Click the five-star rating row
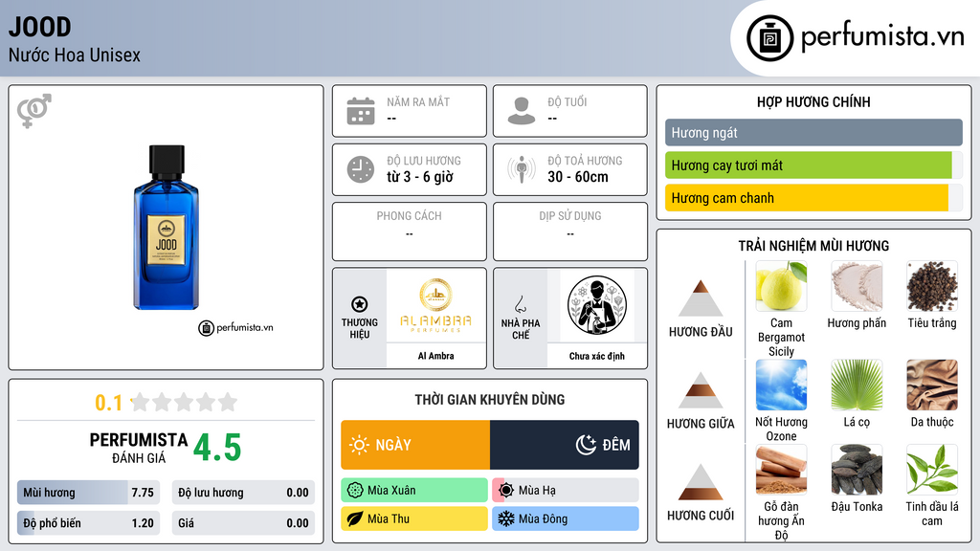The image size is (980, 551). 185,402
